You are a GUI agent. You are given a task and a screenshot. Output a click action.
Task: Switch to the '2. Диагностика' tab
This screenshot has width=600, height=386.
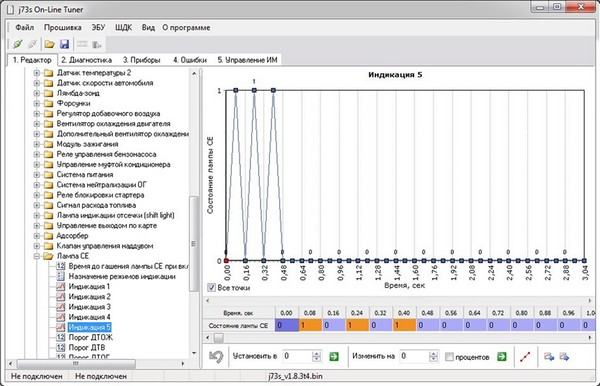click(86, 60)
